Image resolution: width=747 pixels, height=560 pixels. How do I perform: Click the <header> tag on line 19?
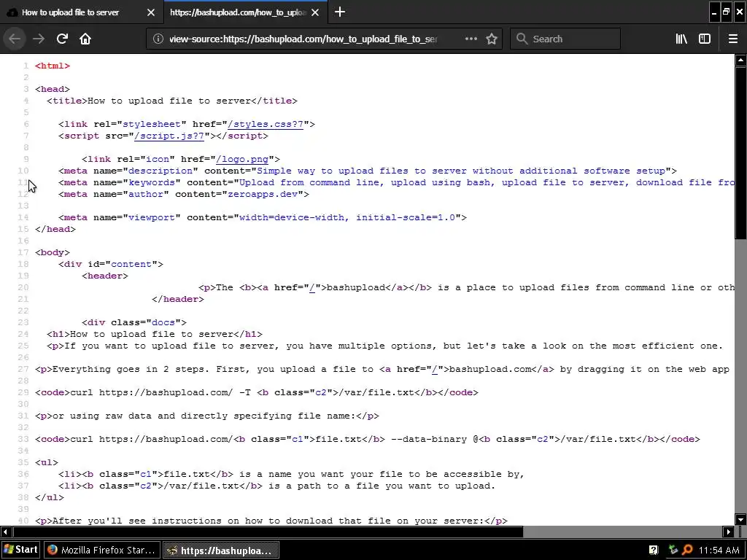(x=105, y=276)
